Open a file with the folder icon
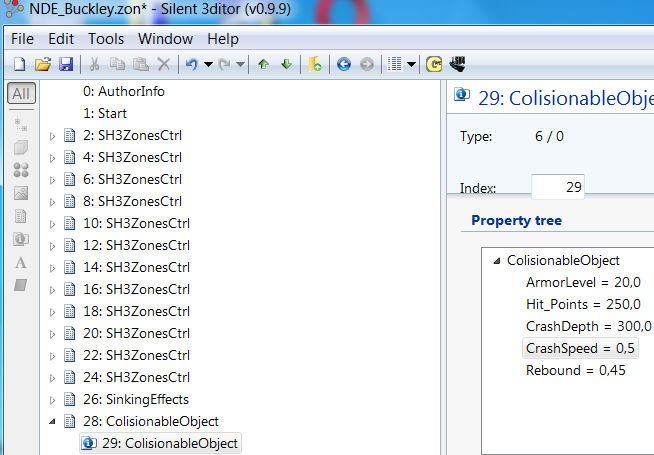 [x=42, y=64]
